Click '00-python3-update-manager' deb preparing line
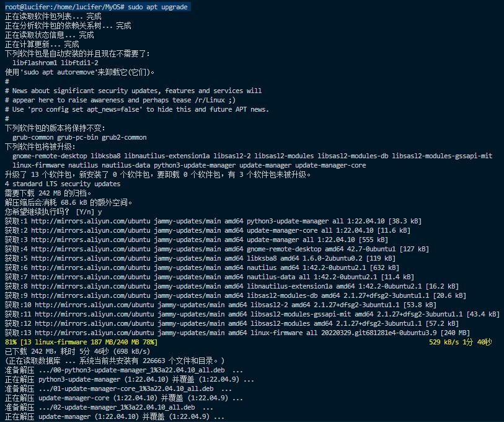The height and width of the screenshot is (422, 504). coord(124,370)
